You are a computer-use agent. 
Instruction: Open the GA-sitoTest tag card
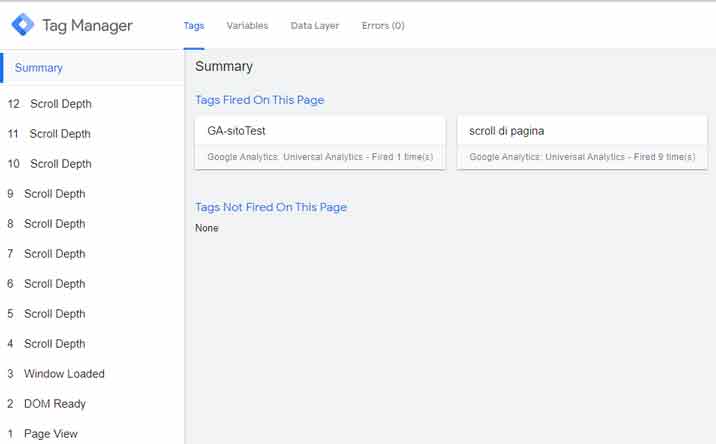[x=320, y=143]
